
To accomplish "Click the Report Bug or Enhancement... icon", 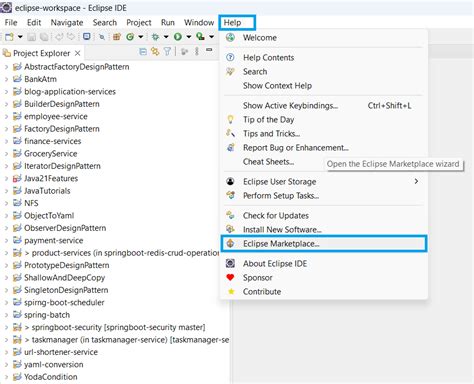I will (x=230, y=147).
